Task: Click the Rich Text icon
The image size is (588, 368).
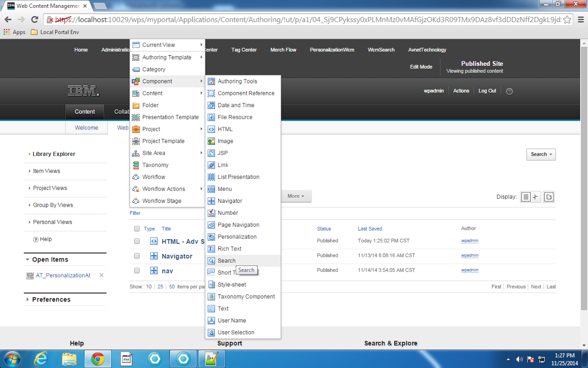Action: click(x=211, y=249)
